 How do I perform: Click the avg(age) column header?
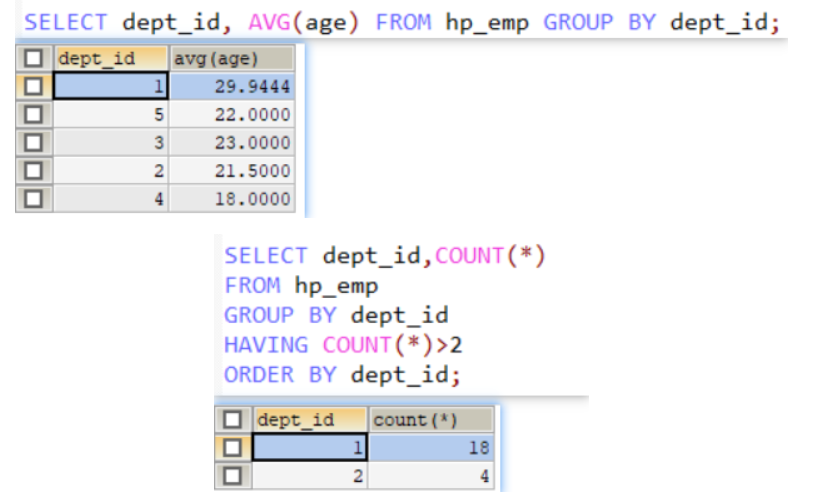[232, 58]
